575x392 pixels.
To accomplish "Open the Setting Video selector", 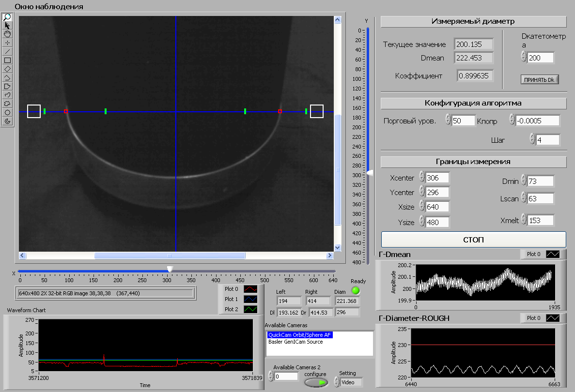I will coord(351,382).
